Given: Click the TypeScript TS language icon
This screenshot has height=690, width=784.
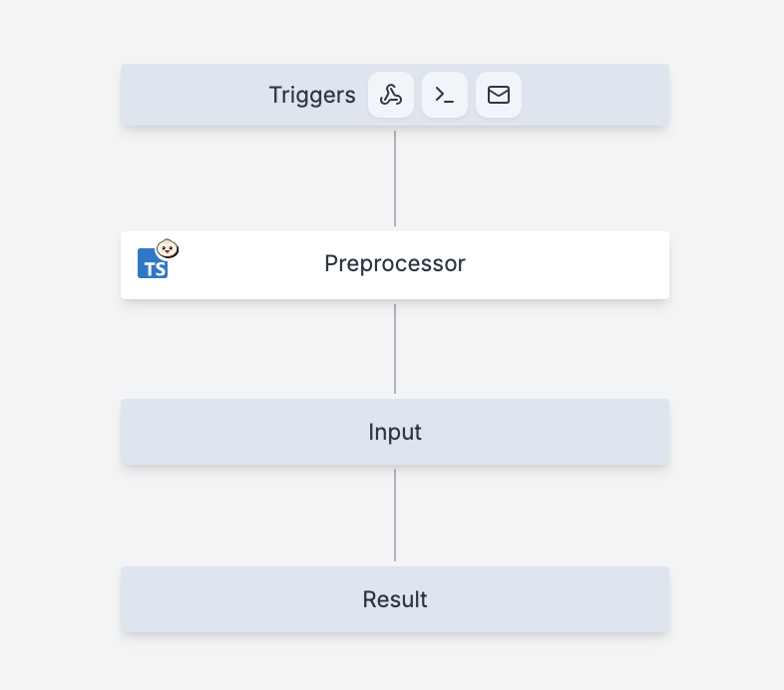Looking at the screenshot, I should (153, 263).
